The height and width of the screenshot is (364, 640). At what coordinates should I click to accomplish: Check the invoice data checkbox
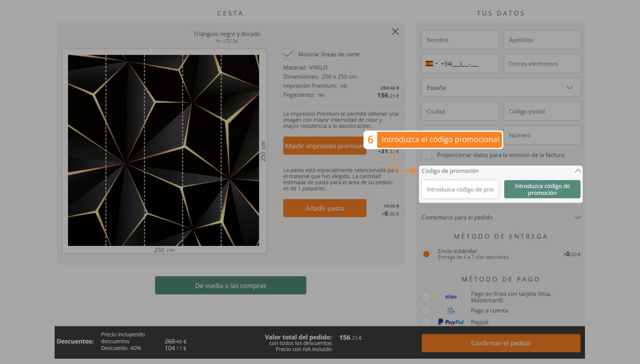[x=427, y=155]
